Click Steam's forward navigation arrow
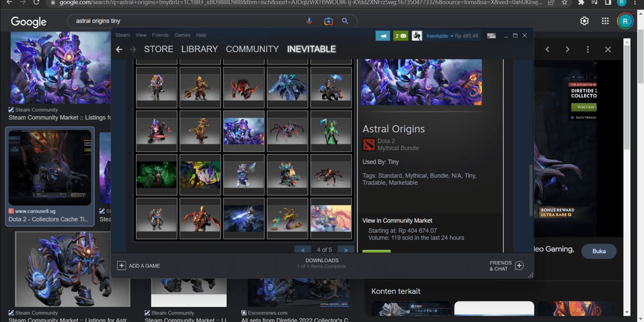The width and height of the screenshot is (644, 322). (x=133, y=49)
